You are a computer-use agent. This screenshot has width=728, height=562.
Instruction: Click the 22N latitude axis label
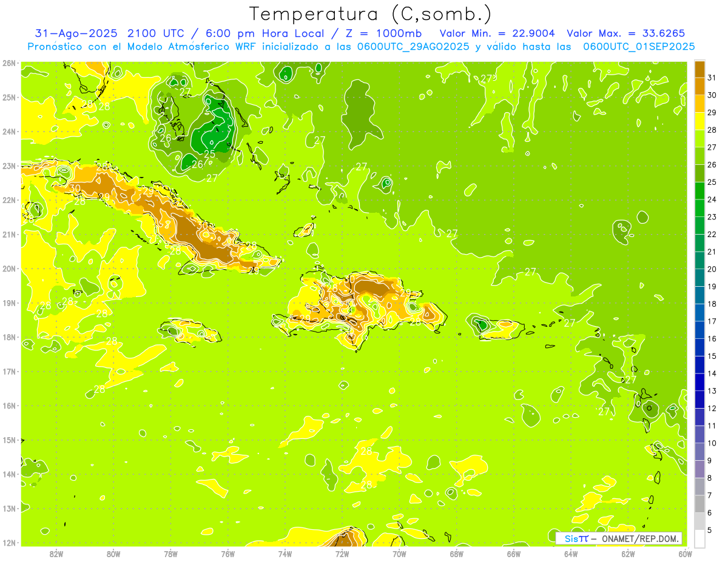(9, 200)
